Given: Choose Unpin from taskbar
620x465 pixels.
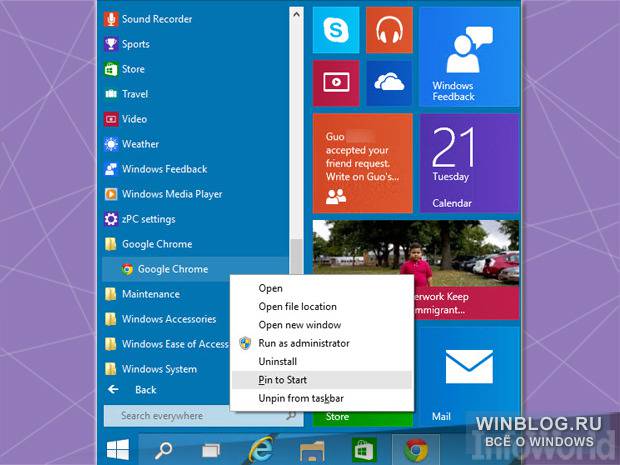Looking at the screenshot, I should click(x=321, y=398).
